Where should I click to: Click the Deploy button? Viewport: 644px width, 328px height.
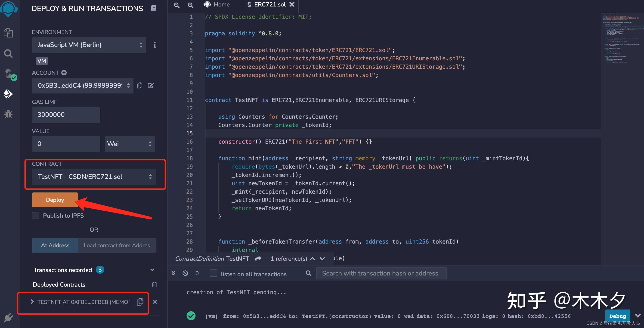tap(55, 200)
